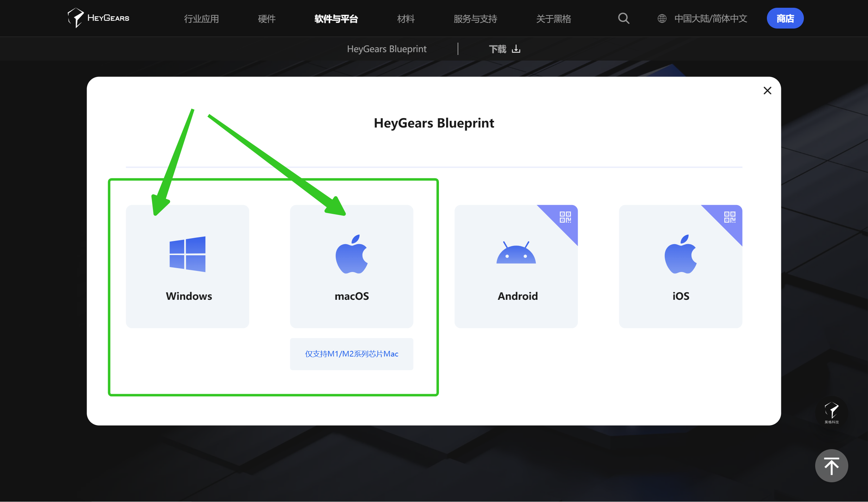Show QR code on Android card
The width and height of the screenshot is (868, 502).
pos(565,217)
